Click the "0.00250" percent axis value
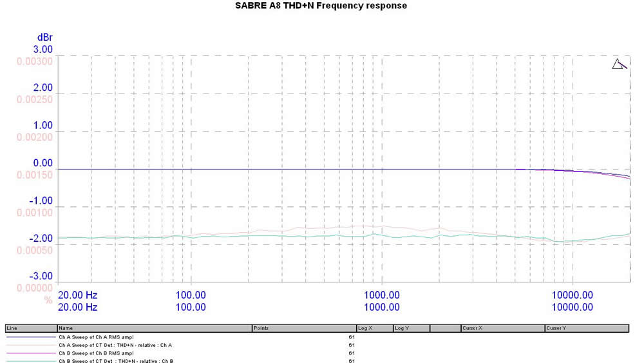 pos(35,99)
